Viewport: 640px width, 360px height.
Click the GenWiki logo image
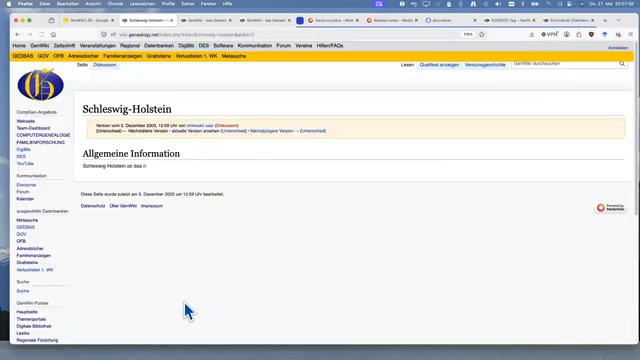(x=40, y=84)
